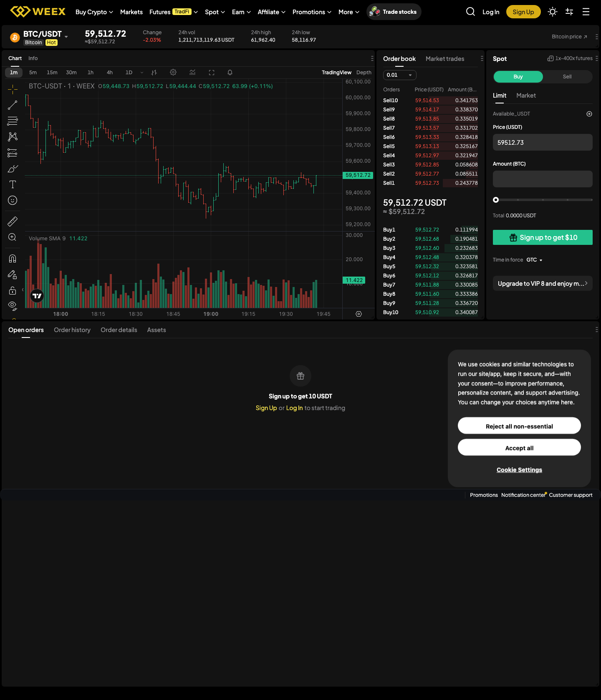Click the chart axis settings icon
This screenshot has width=601, height=700.
[359, 314]
